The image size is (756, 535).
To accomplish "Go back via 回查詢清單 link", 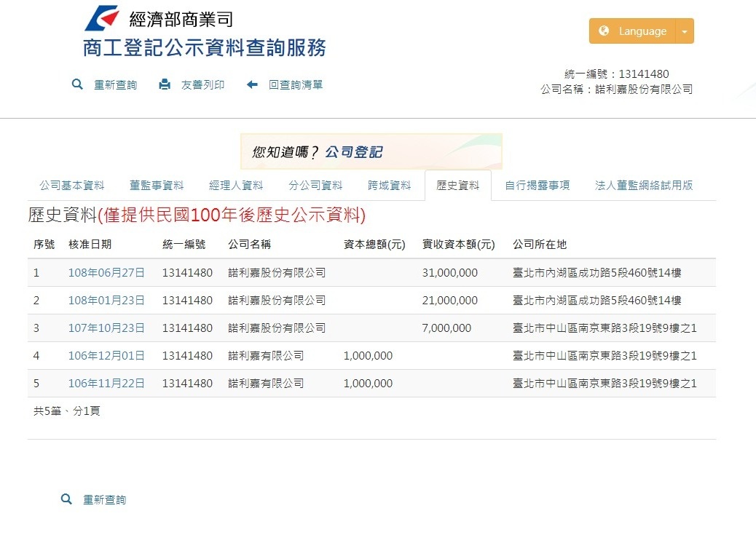I will click(296, 85).
